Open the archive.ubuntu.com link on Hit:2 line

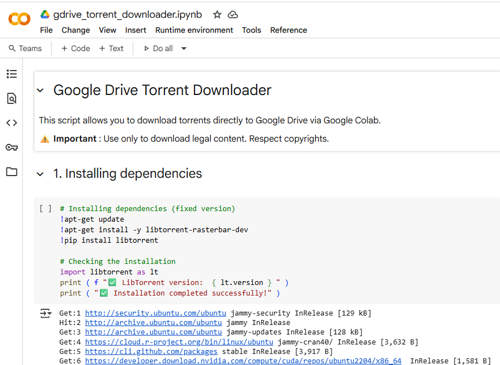coord(153,323)
